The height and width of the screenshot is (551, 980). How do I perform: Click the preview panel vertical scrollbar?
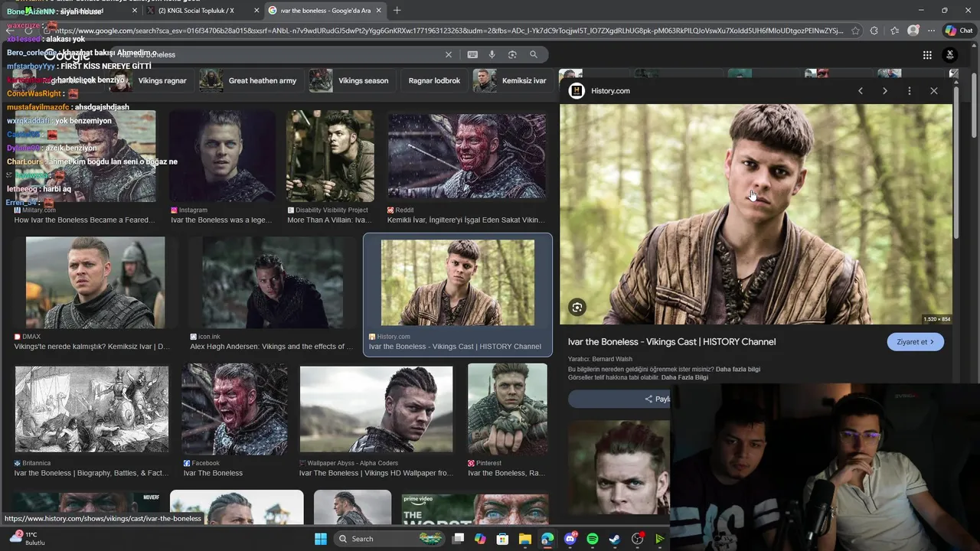pos(956,161)
